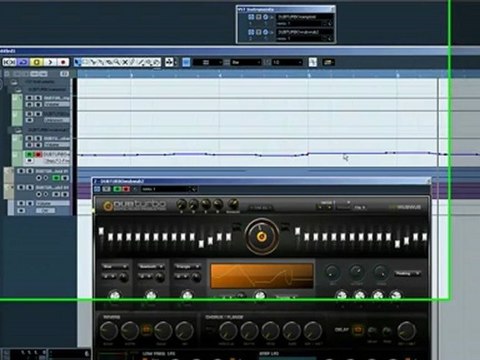Viewport: 480px width, 360px height.
Task: Open the dropdown right of the three dark knobs
Action: (407, 274)
